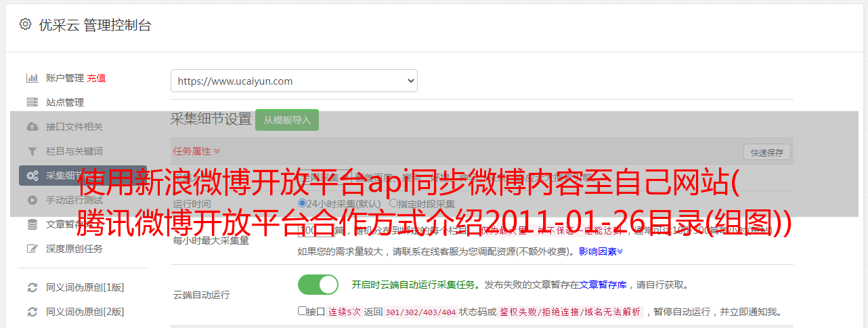Click the 301/302/403/404 status code text
This screenshot has height=328, width=868.
(420, 312)
